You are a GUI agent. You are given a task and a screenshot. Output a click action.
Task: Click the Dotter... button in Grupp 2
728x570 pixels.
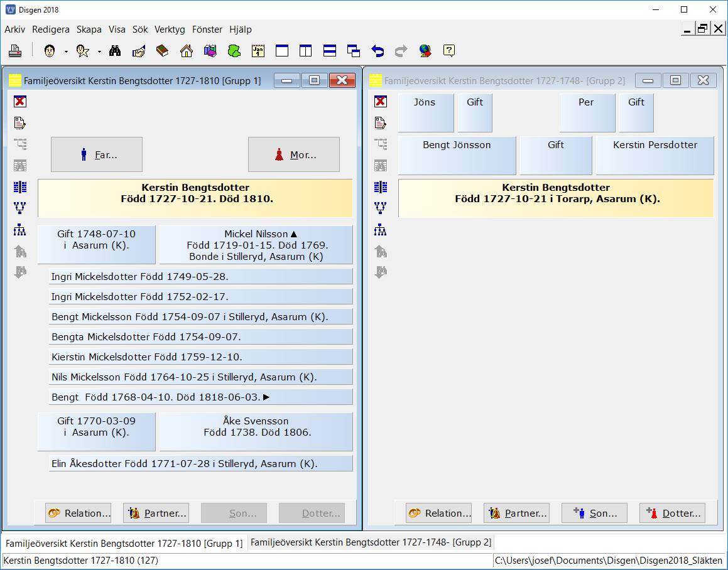click(x=672, y=513)
